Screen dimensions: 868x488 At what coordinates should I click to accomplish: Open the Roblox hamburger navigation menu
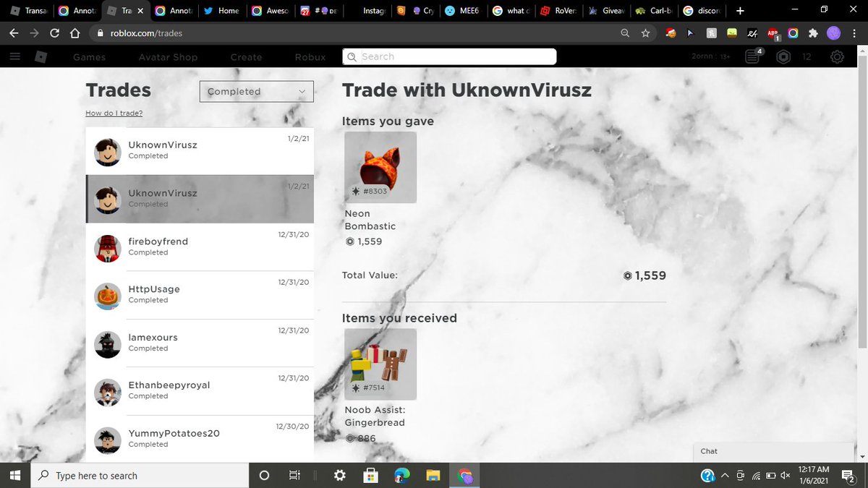(x=14, y=57)
